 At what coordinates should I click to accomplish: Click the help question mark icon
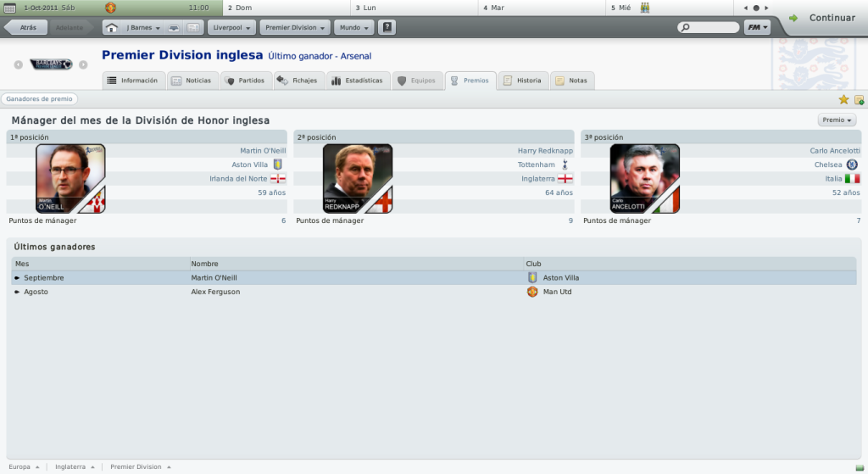click(387, 27)
